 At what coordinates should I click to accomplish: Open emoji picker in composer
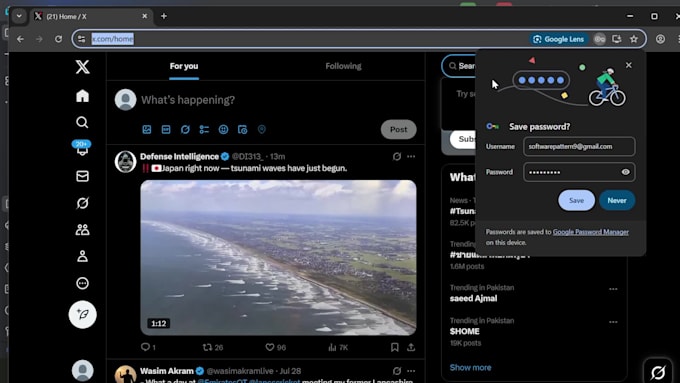tap(223, 129)
